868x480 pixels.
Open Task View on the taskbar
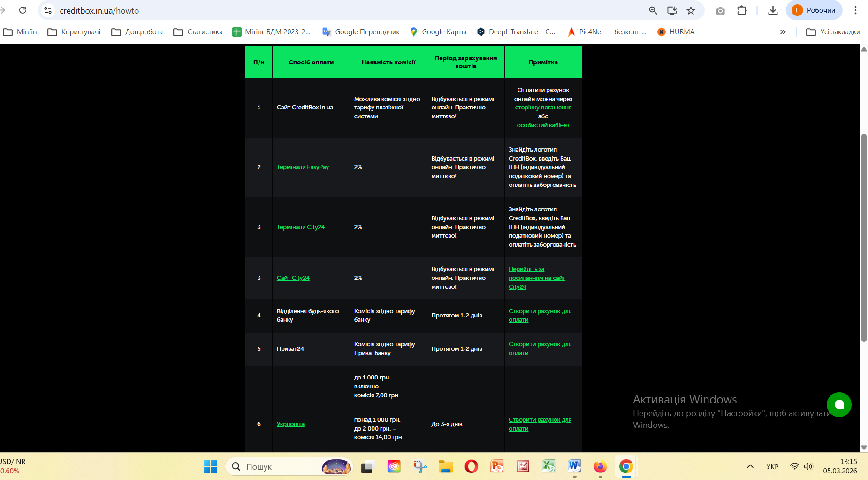(367, 466)
